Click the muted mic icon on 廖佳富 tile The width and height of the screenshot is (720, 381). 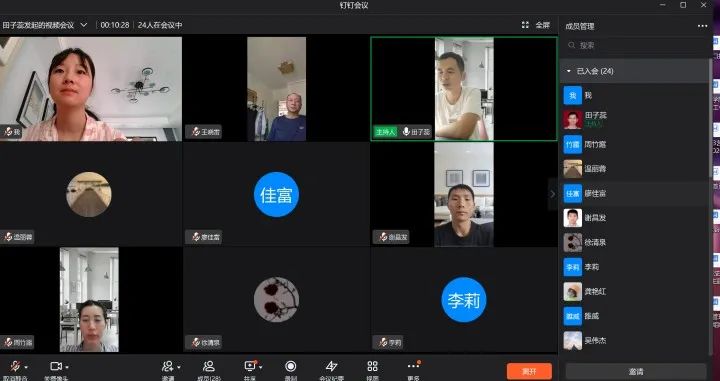tap(196, 237)
